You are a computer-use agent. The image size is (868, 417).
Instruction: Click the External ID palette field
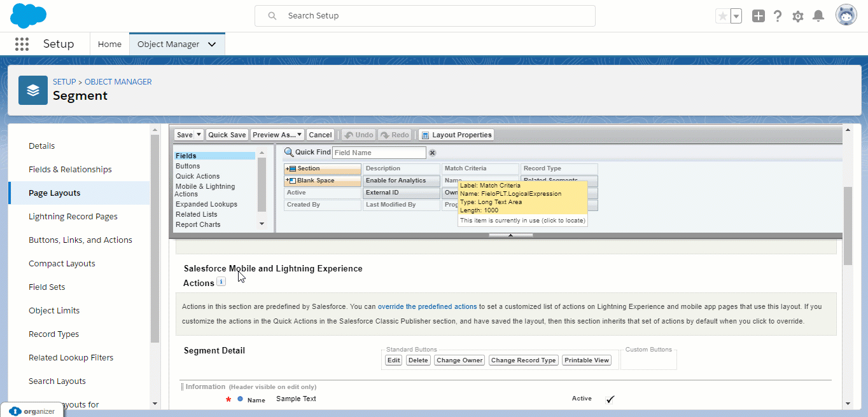click(402, 193)
